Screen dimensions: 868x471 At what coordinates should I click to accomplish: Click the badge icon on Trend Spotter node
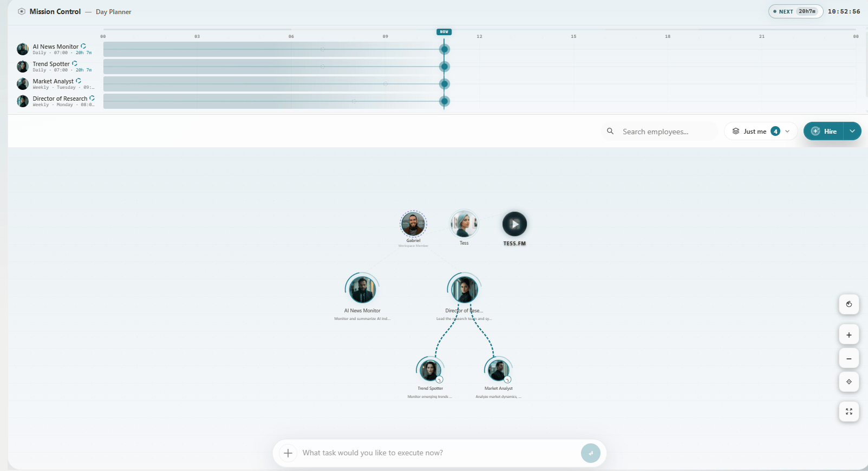click(440, 380)
